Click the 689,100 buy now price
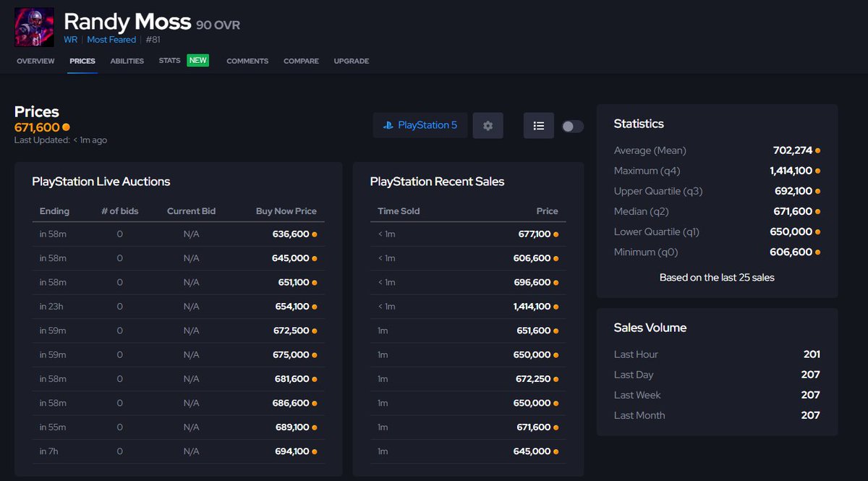868x481 pixels. 292,427
